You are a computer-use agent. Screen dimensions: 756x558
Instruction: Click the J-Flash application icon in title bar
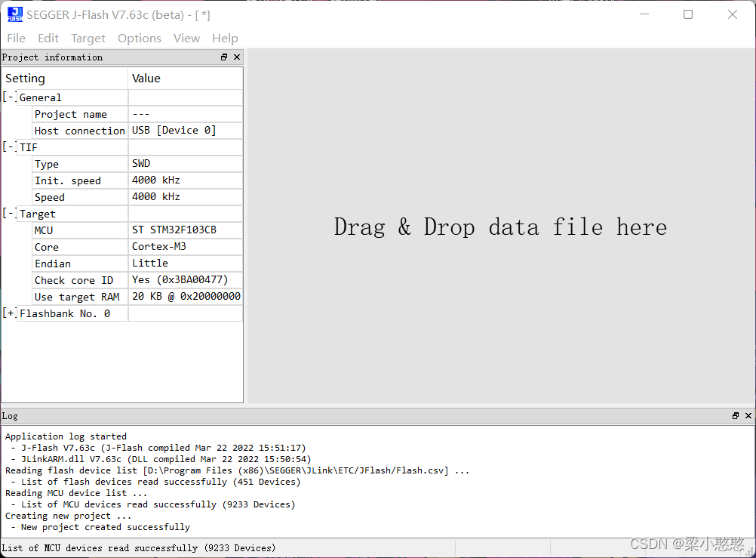click(x=15, y=14)
